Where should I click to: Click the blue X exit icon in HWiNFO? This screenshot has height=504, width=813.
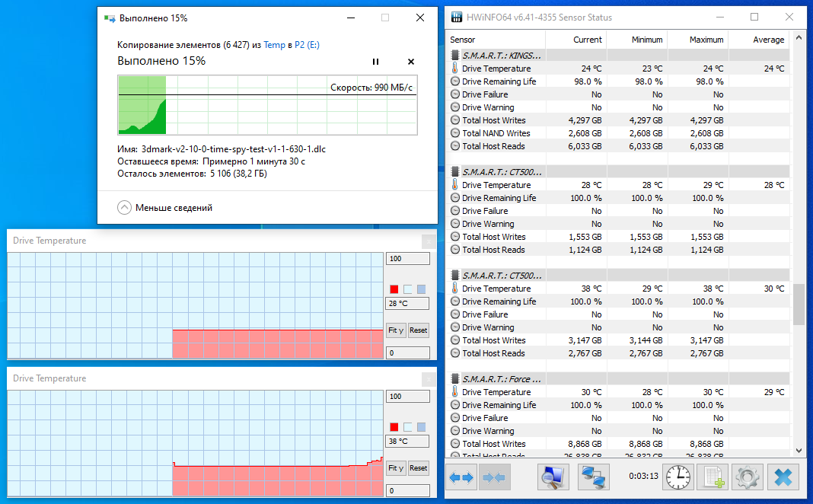click(x=783, y=477)
